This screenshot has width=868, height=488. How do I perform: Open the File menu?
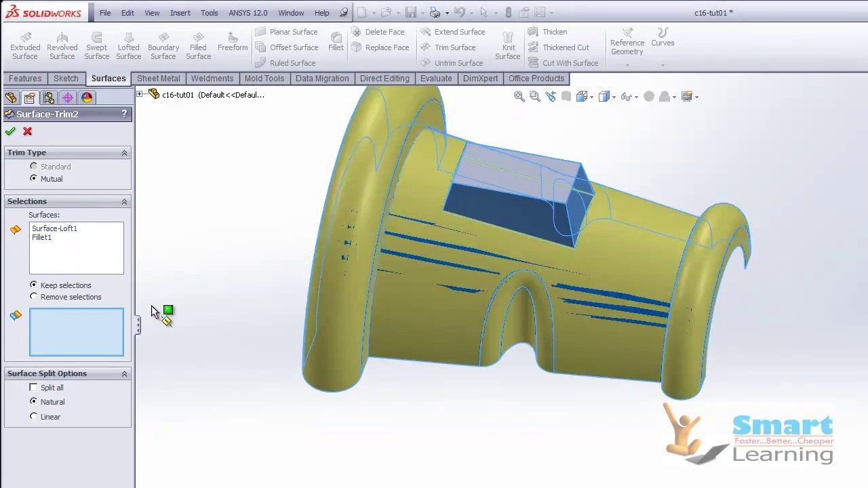click(x=105, y=13)
